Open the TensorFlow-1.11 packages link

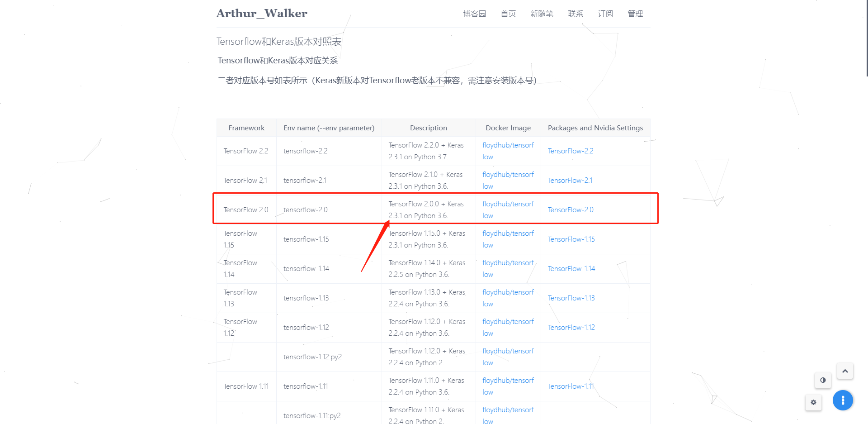571,386
